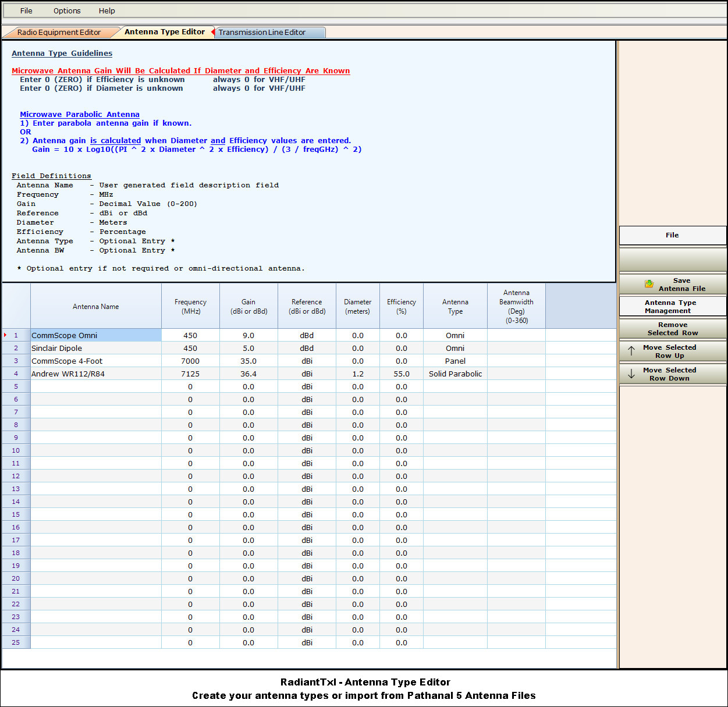Screen dimensions: 728x707
Task: Open Antenna Type Management
Action: (672, 307)
